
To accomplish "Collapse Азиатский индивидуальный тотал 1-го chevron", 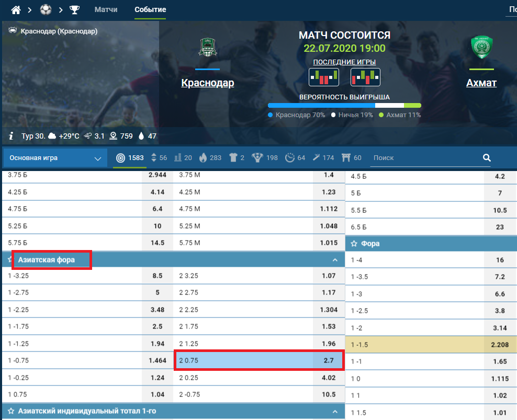I will [335, 411].
